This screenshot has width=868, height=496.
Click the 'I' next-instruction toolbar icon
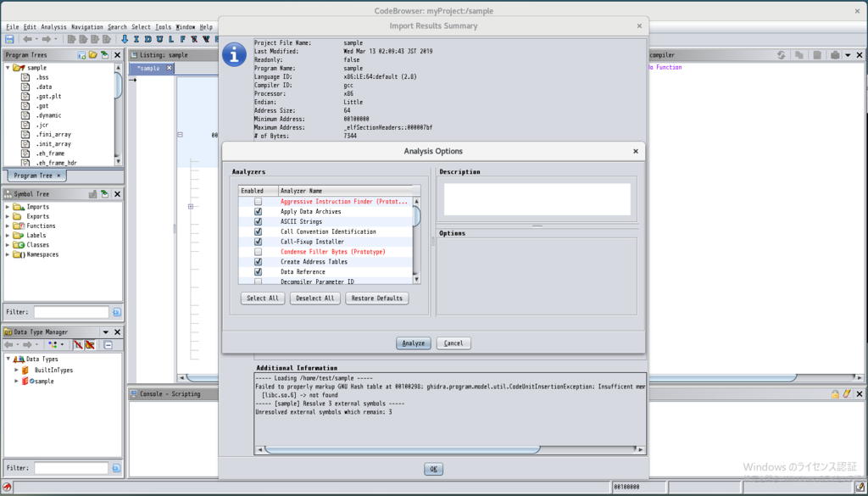click(x=136, y=39)
